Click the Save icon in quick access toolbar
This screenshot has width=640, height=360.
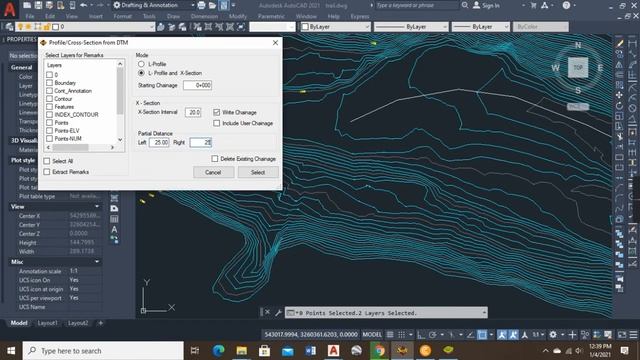pos(38,5)
